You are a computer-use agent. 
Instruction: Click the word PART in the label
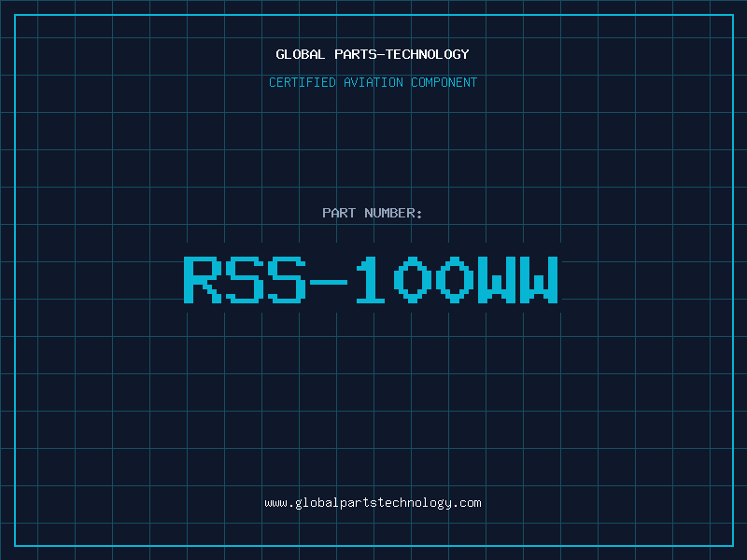click(x=338, y=213)
